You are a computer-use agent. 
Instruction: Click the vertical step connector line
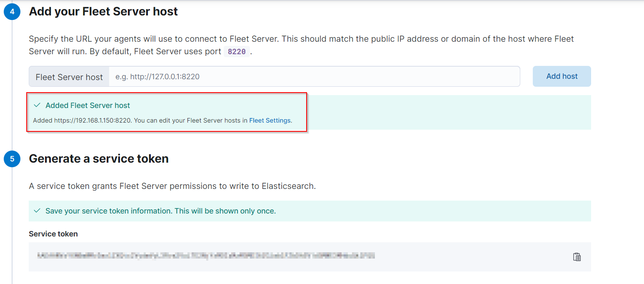click(12, 85)
